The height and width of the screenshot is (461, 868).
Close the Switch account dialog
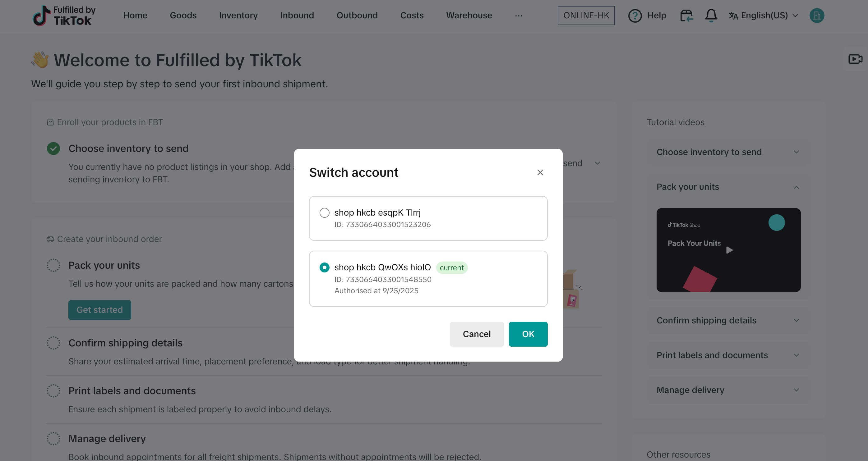coord(540,172)
